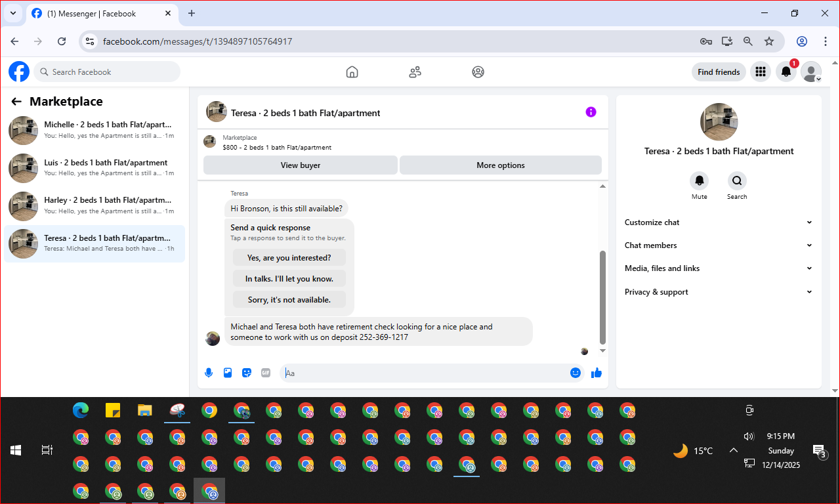The width and height of the screenshot is (840, 504).
Task: Click the Messenger | Facebook browser tab
Action: pos(102,13)
